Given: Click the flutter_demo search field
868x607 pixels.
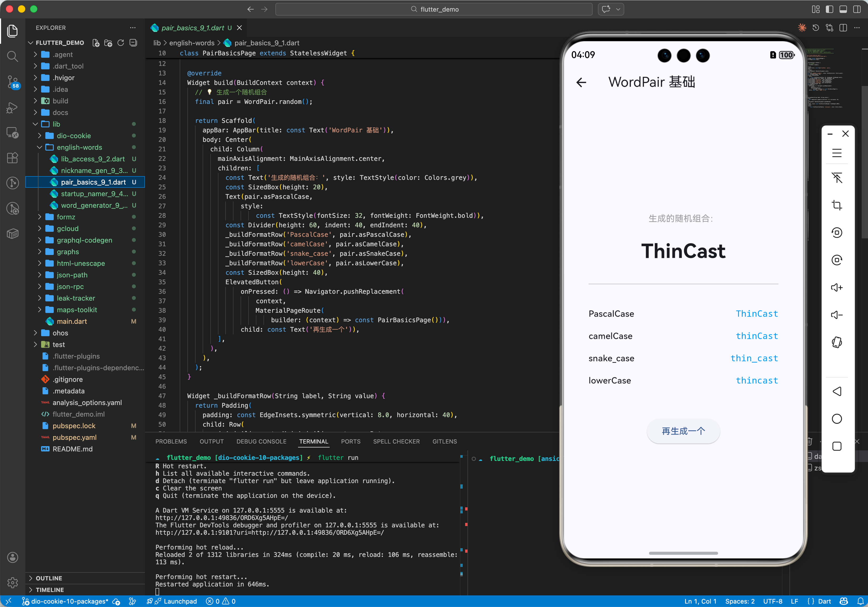Looking at the screenshot, I should [x=434, y=9].
